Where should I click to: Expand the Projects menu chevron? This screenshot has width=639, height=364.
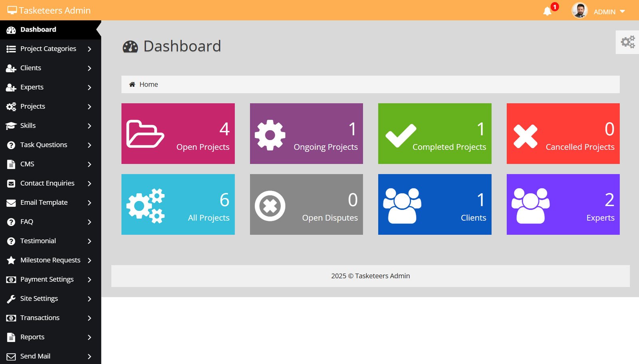pos(89,107)
